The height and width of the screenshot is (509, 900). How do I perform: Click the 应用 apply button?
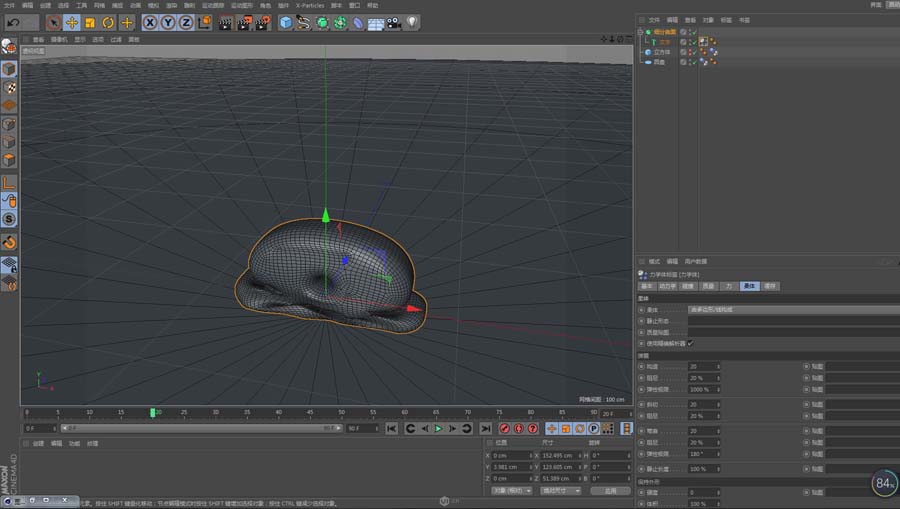(610, 491)
